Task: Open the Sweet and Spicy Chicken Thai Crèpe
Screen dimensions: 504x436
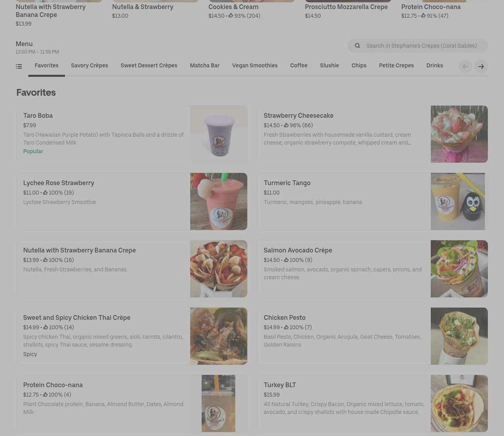Action: pos(132,336)
